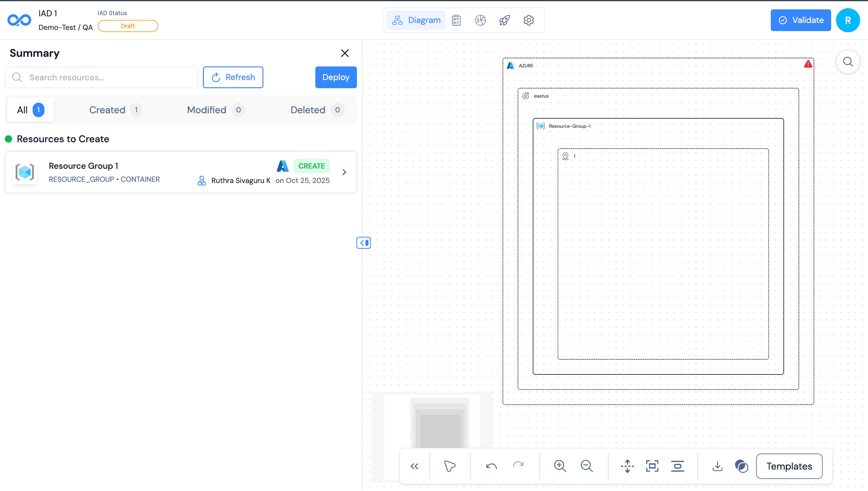
Task: Click the clipboard resources list icon
Action: click(x=456, y=20)
